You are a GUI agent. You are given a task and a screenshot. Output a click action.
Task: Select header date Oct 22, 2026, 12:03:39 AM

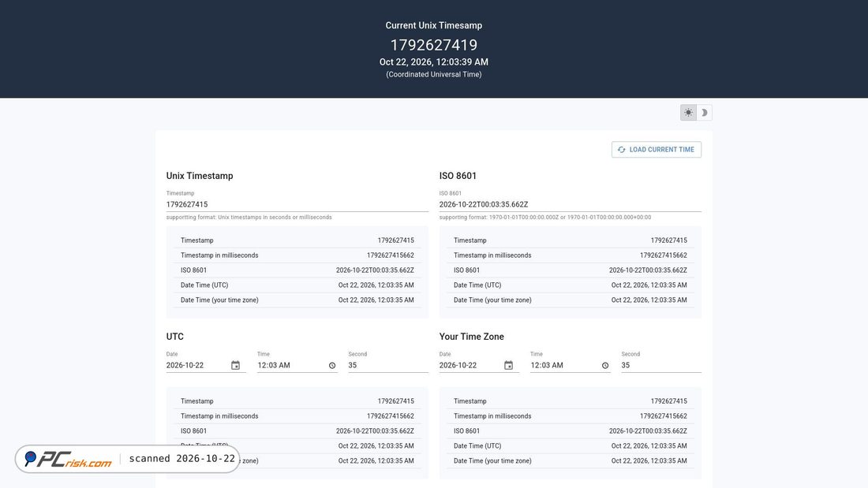click(x=434, y=62)
